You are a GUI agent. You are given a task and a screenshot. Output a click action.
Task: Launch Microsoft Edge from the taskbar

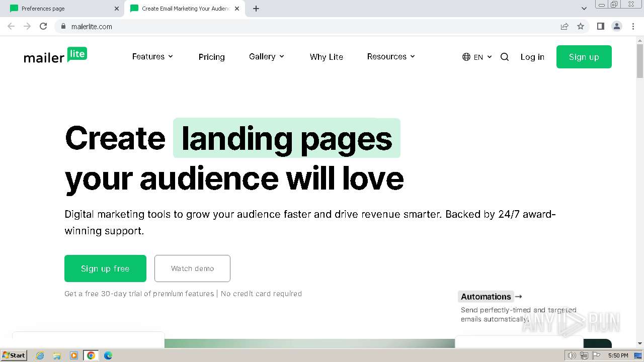click(x=108, y=355)
